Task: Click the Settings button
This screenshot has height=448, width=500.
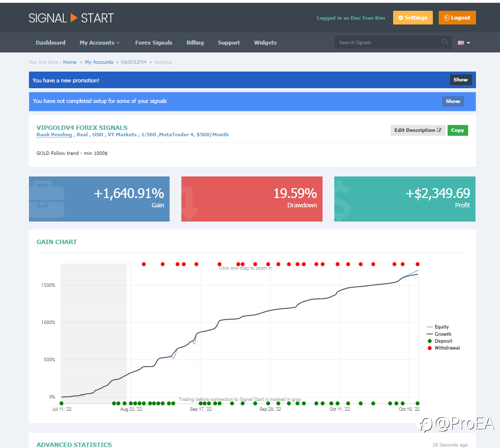Action: (413, 18)
